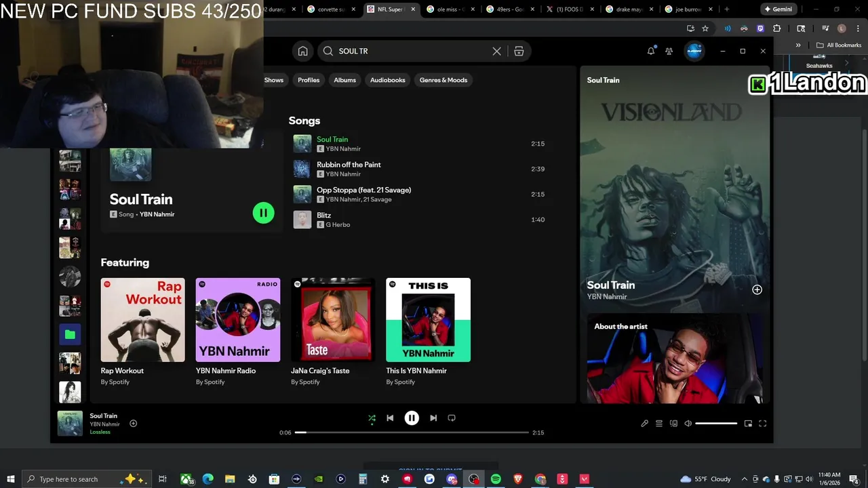868x488 pixels.
Task: Filter search results by Profiles
Action: pyautogui.click(x=309, y=80)
